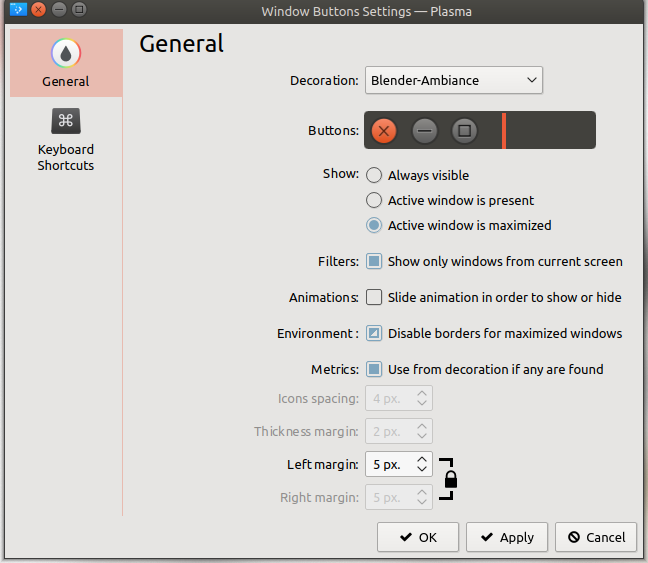Click the Thickness margin down arrow

pos(422,436)
